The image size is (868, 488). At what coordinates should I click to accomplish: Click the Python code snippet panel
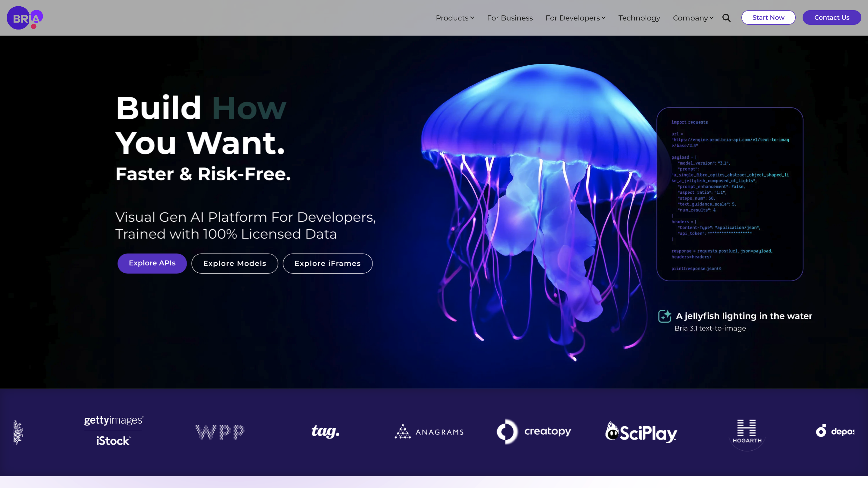[x=729, y=194]
